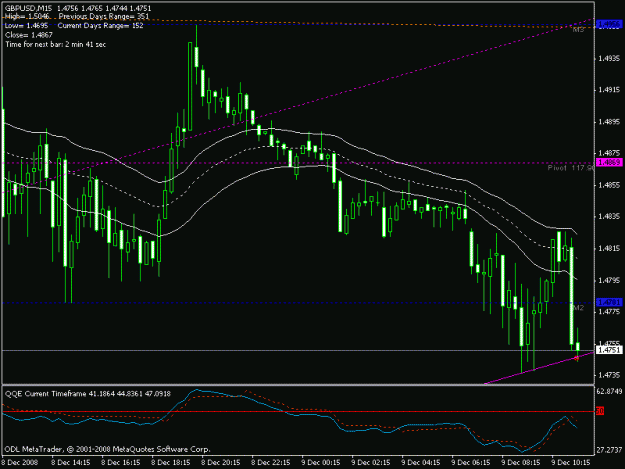Click the 1.4835 price scale value

click(x=609, y=216)
